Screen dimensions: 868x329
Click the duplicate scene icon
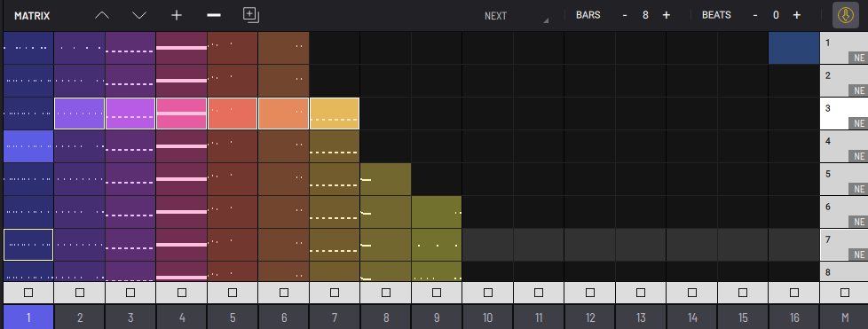tap(251, 15)
